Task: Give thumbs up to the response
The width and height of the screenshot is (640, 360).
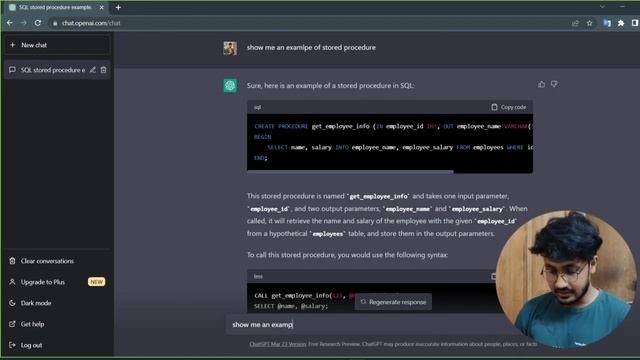Action: click(x=542, y=84)
